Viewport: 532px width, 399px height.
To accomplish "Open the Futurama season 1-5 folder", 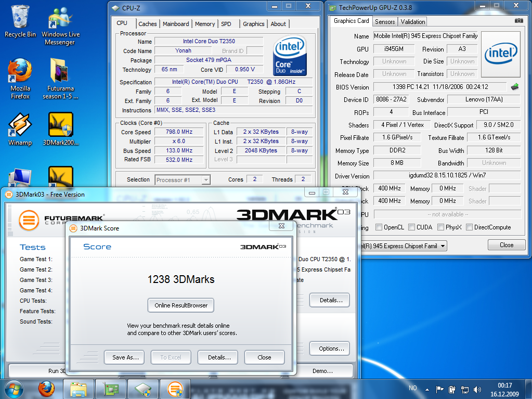I will click(x=60, y=79).
